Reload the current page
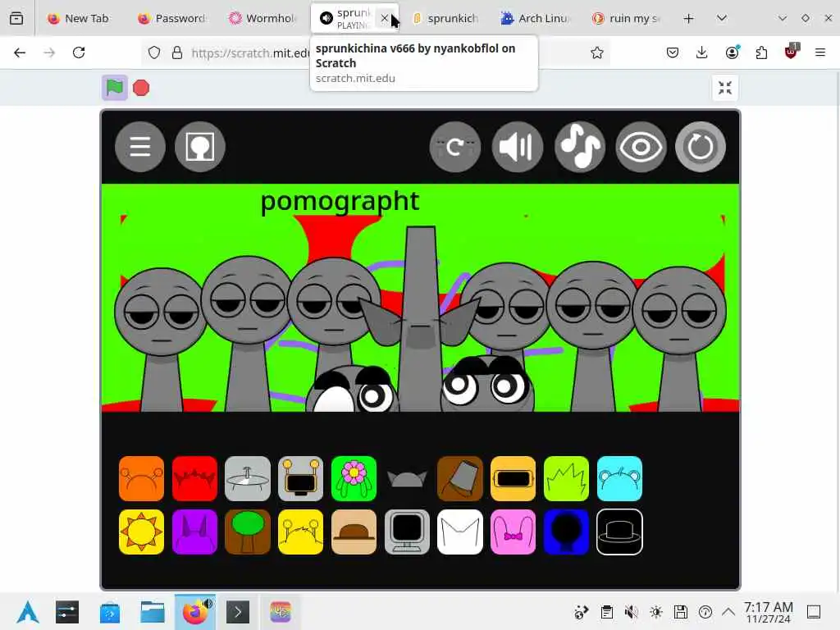 79,52
